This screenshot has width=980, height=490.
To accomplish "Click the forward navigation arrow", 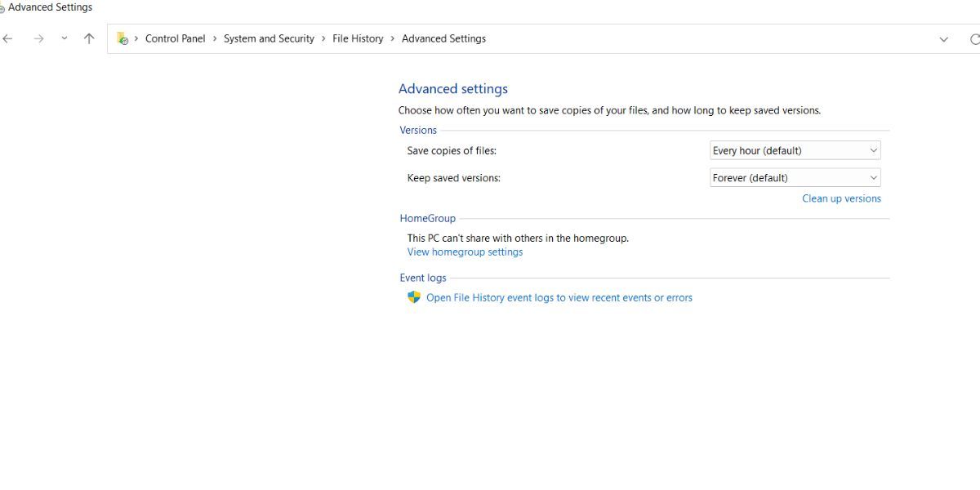I will click(38, 38).
